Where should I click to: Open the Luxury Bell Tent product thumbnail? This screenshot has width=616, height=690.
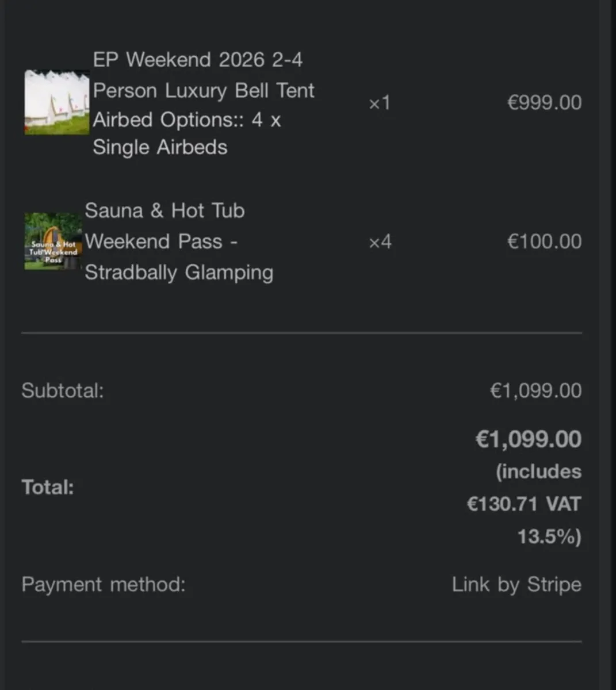57,102
